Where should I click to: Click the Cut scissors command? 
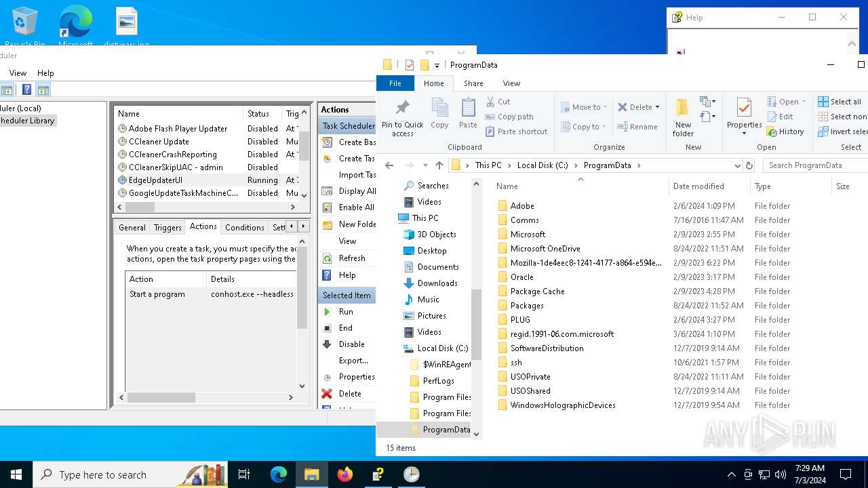click(498, 102)
